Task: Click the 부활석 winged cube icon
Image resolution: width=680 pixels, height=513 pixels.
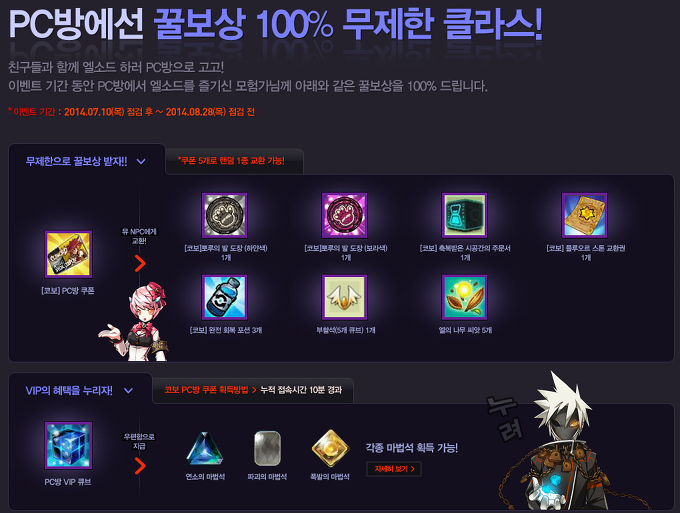Action: tap(344, 297)
